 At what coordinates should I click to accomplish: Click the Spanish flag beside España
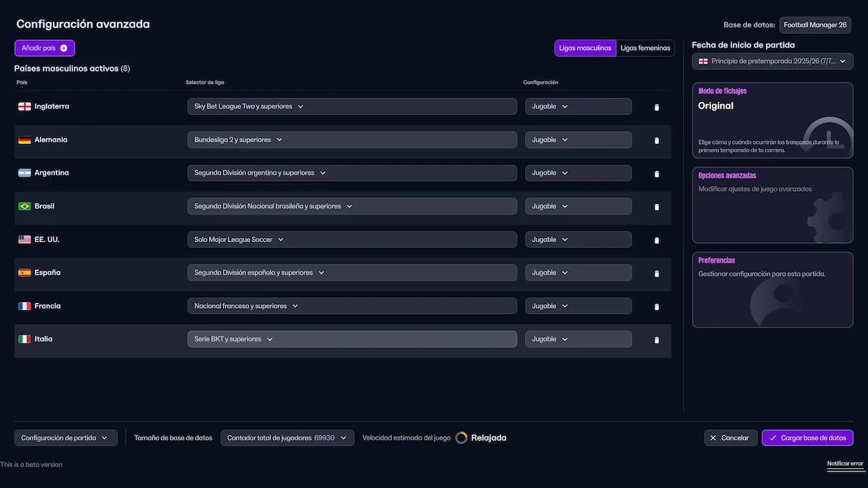pos(25,273)
